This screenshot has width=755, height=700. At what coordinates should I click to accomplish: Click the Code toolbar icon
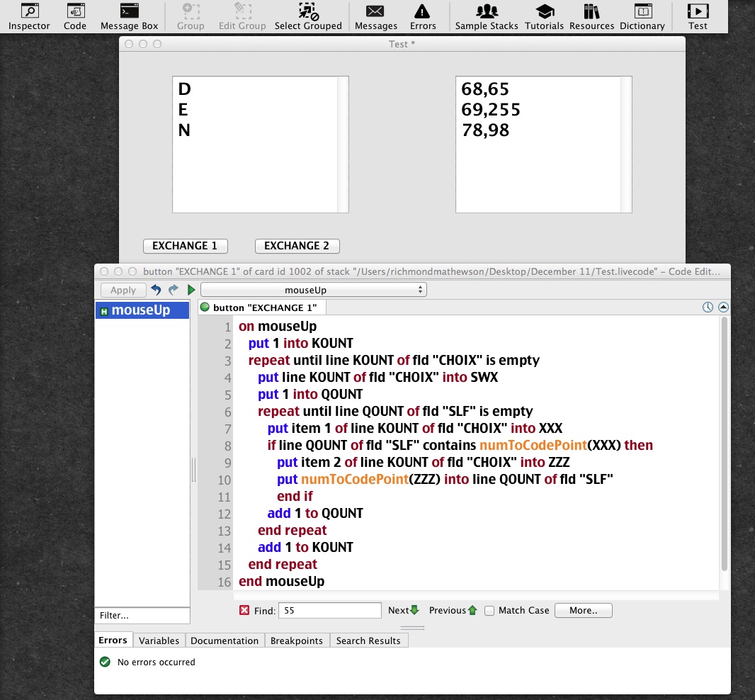point(75,16)
